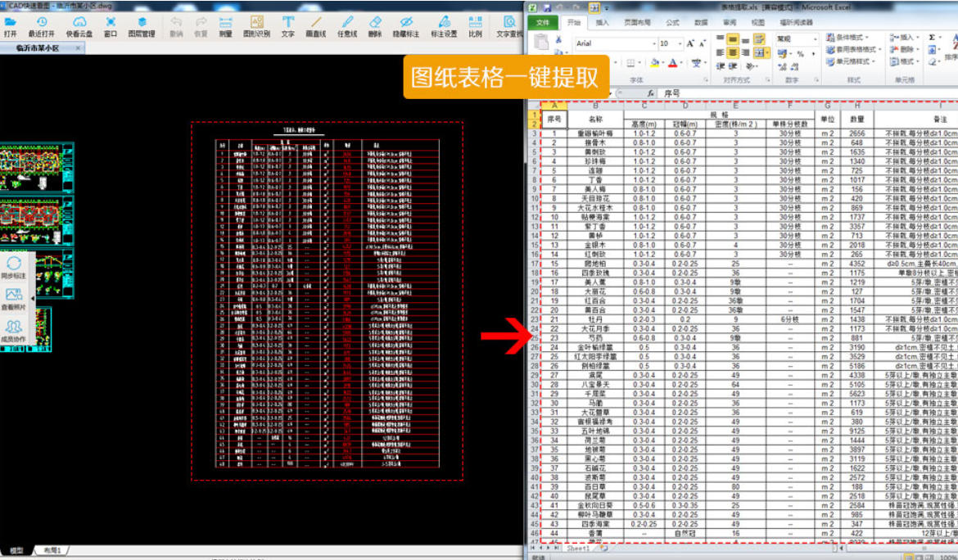The image size is (958, 560).
Task: Select cell containing 大花月季
Action: (x=595, y=328)
